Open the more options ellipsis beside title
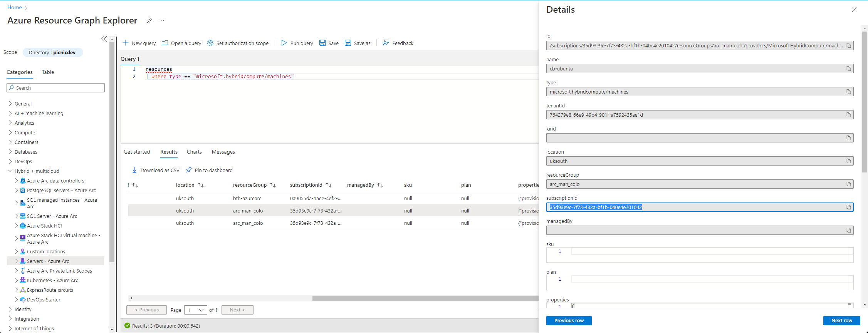 point(162,20)
